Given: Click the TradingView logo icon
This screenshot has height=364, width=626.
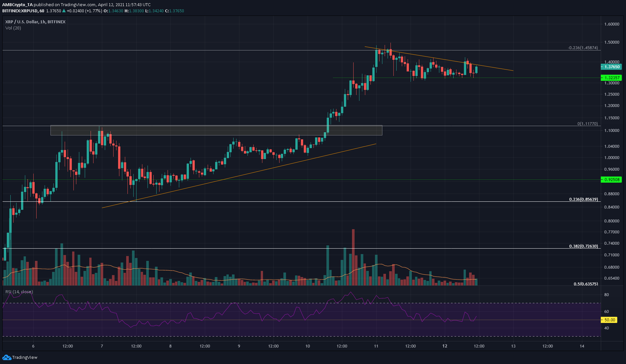Looking at the screenshot, I should pyautogui.click(x=6, y=357).
